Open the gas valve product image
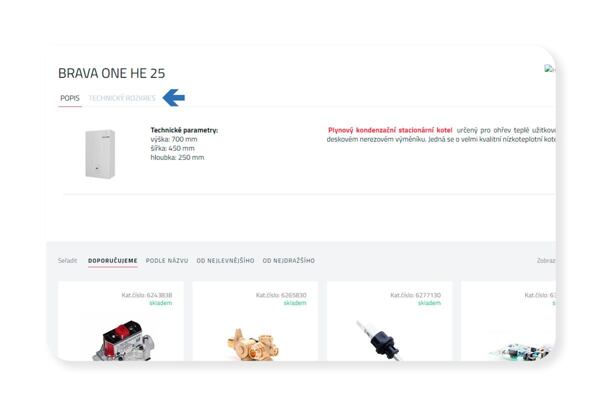 coord(123,341)
